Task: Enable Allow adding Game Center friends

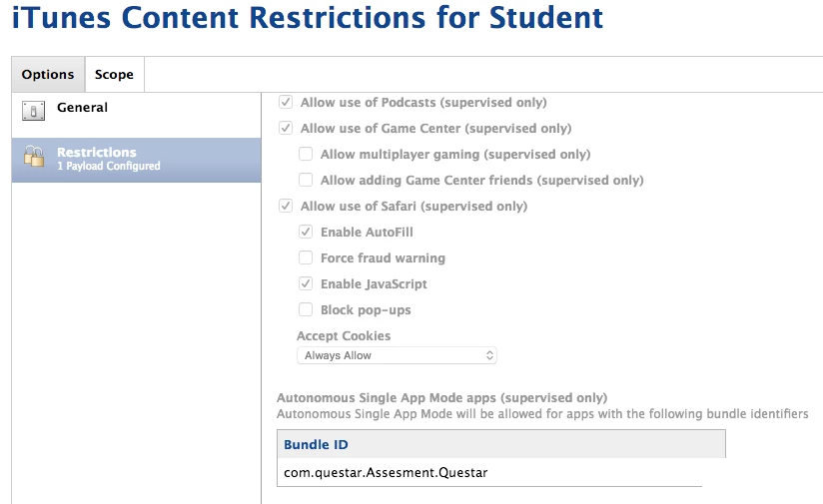Action: pos(306,180)
